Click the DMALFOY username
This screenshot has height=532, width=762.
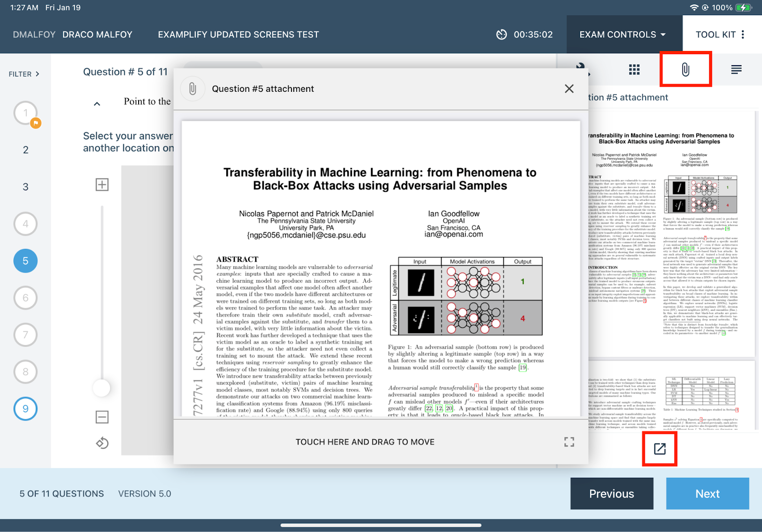click(34, 35)
